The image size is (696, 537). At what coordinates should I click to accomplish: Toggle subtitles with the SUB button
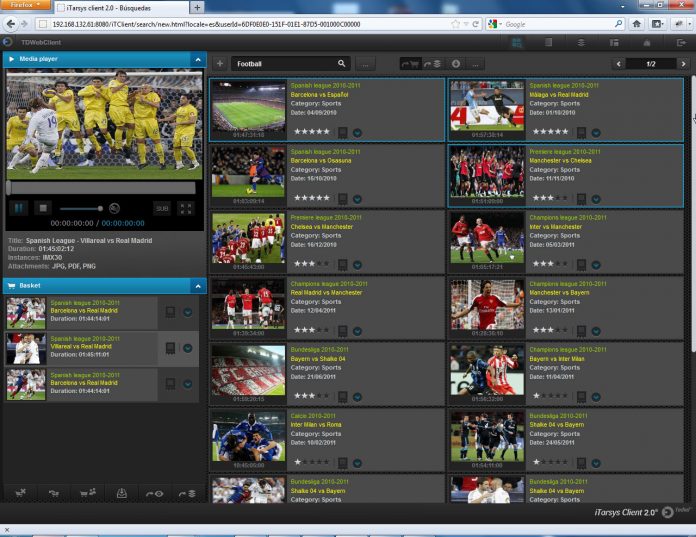tap(161, 208)
